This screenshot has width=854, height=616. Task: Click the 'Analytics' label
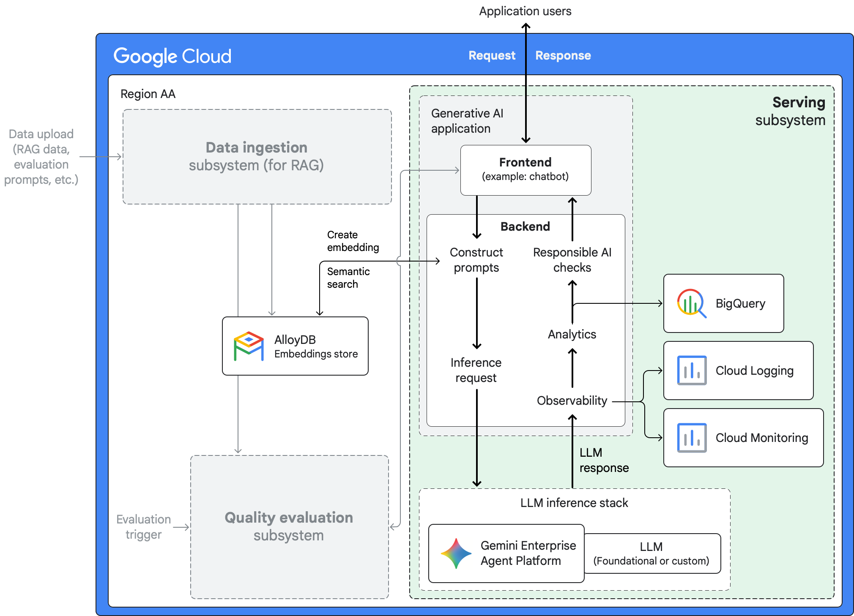[x=572, y=334]
